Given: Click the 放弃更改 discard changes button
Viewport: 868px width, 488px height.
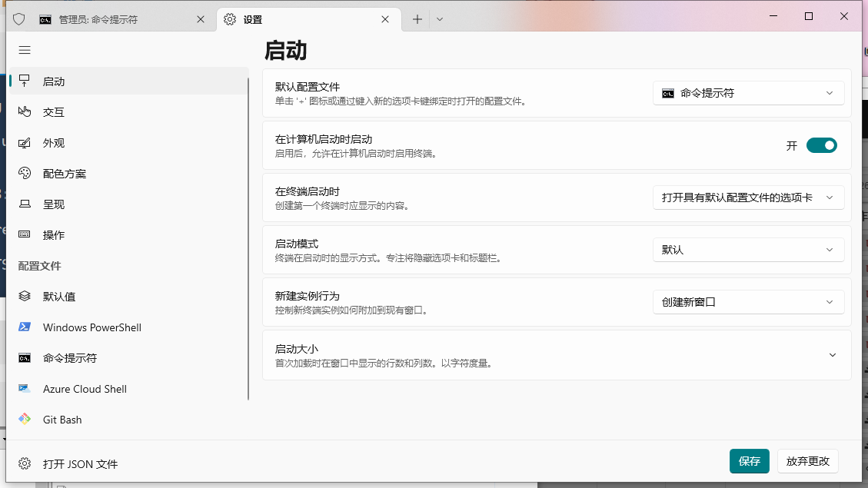Looking at the screenshot, I should pyautogui.click(x=807, y=461).
